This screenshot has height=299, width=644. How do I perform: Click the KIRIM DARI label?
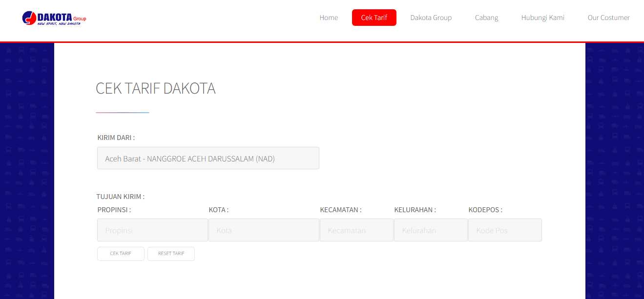coord(116,138)
